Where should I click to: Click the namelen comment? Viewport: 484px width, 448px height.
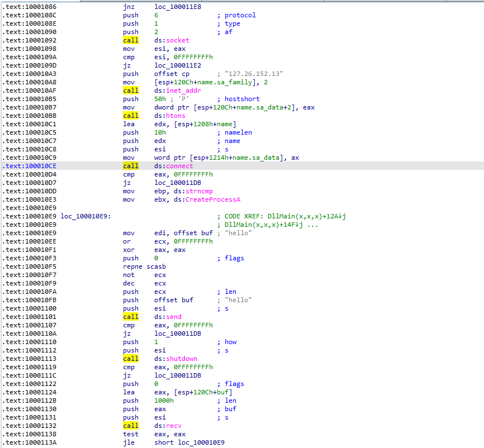[x=238, y=133]
